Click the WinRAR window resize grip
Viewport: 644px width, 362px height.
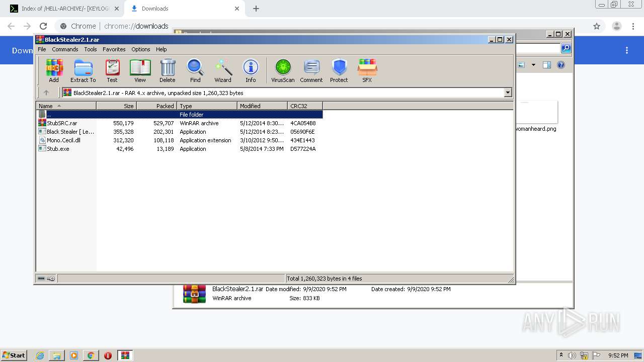click(511, 280)
